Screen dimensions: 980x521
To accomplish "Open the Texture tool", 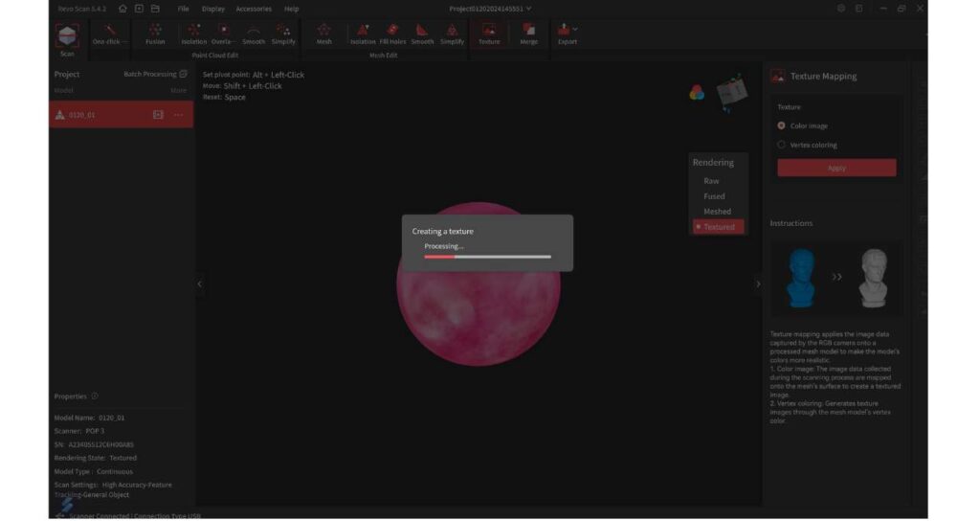I will pyautogui.click(x=489, y=35).
